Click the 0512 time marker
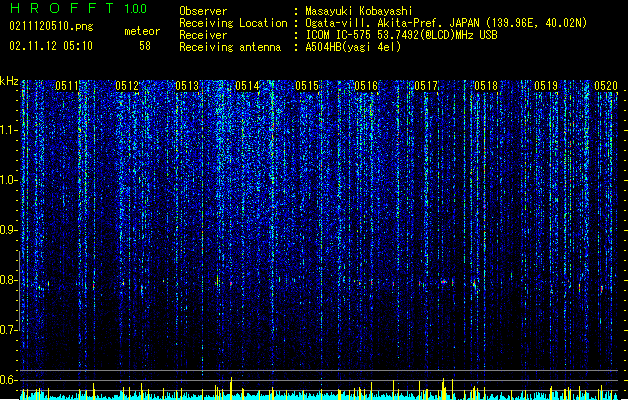This screenshot has width=629, height=400. click(x=127, y=86)
